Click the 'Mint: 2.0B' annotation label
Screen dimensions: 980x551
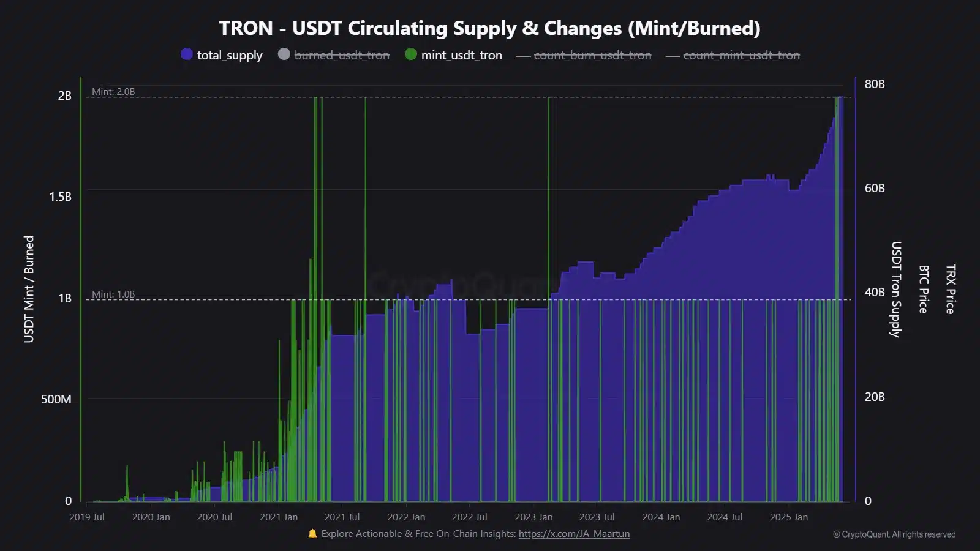[113, 92]
